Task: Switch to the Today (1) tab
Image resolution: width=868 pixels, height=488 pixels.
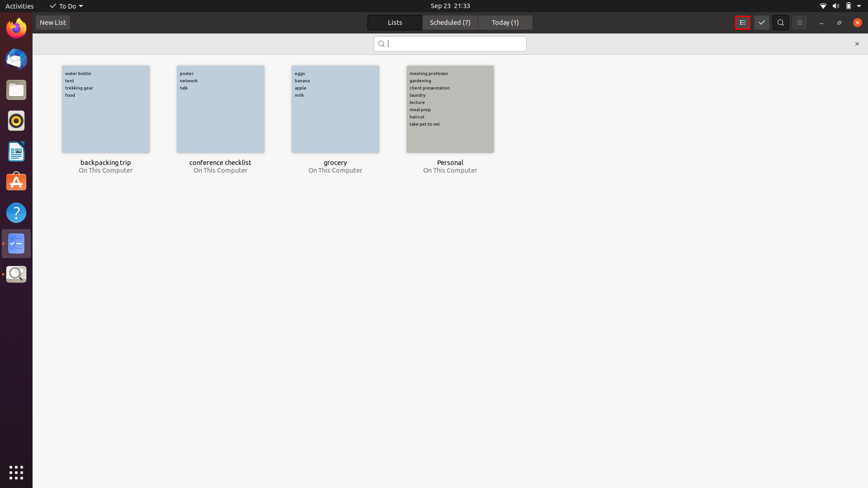Action: (505, 23)
